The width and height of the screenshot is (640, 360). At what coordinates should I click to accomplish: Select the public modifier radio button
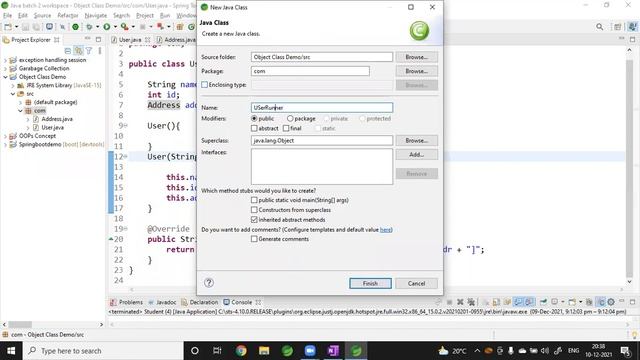pyautogui.click(x=254, y=118)
